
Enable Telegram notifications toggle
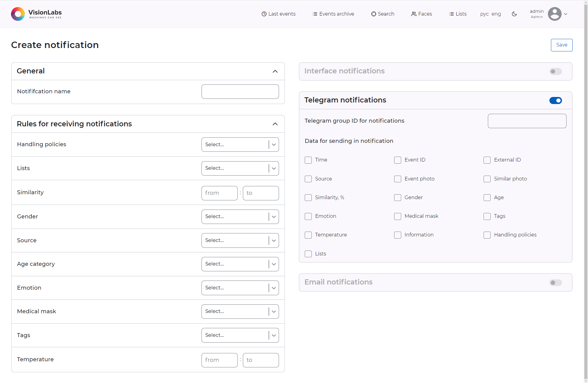coord(556,100)
